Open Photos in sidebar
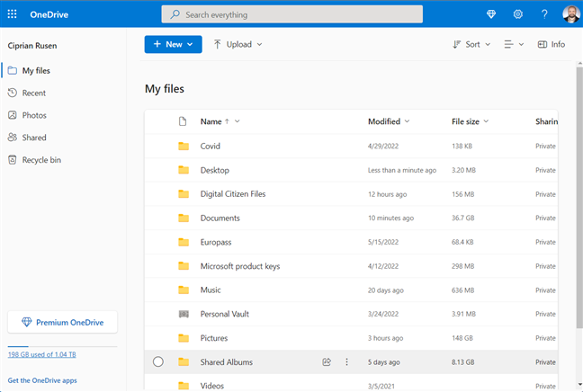Viewport: 583px width, 392px height. click(x=34, y=115)
